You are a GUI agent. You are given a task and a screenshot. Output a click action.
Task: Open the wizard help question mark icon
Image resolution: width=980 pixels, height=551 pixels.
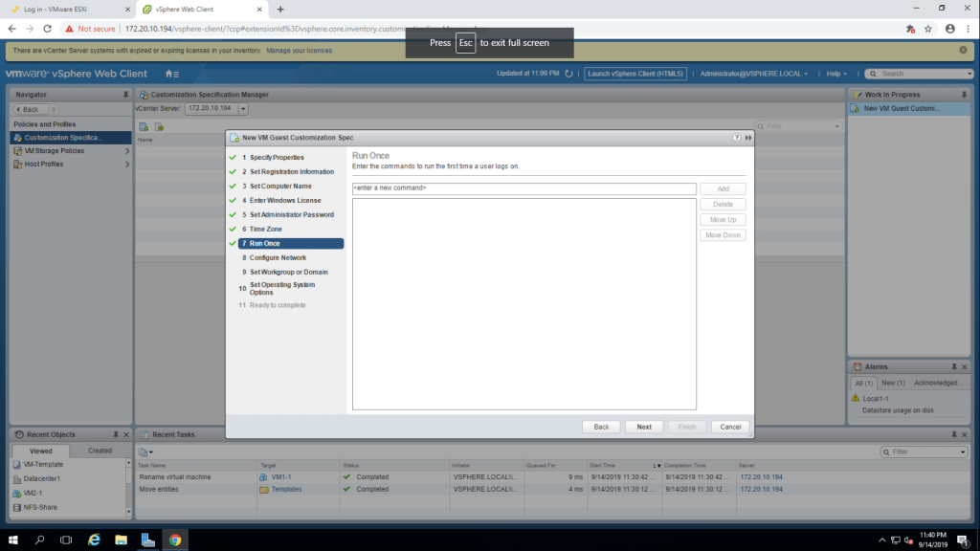[737, 138]
